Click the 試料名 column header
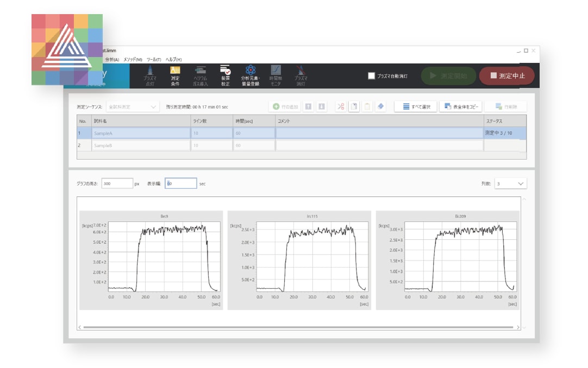Image resolution: width=588 pixels, height=368 pixels. [141, 121]
